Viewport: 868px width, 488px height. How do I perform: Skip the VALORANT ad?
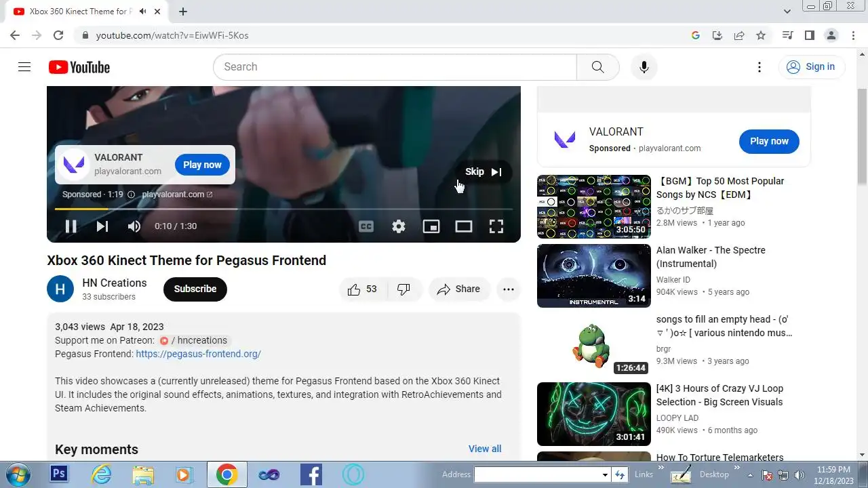(484, 171)
